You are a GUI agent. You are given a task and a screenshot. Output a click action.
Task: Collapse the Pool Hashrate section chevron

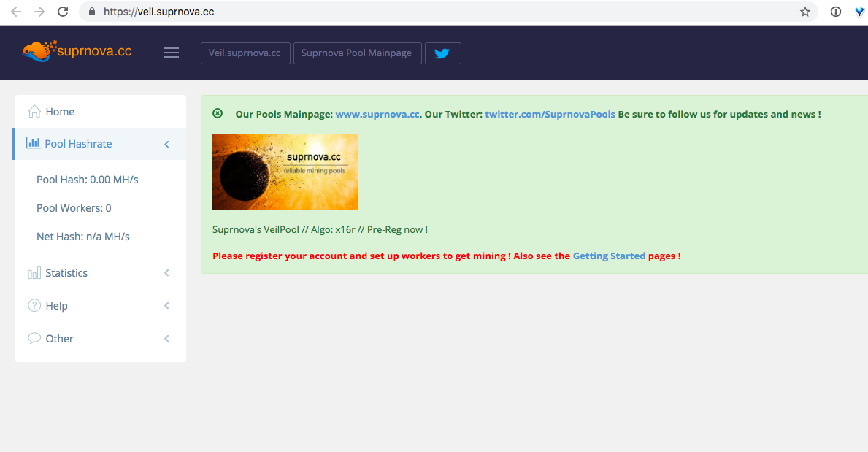pos(166,144)
